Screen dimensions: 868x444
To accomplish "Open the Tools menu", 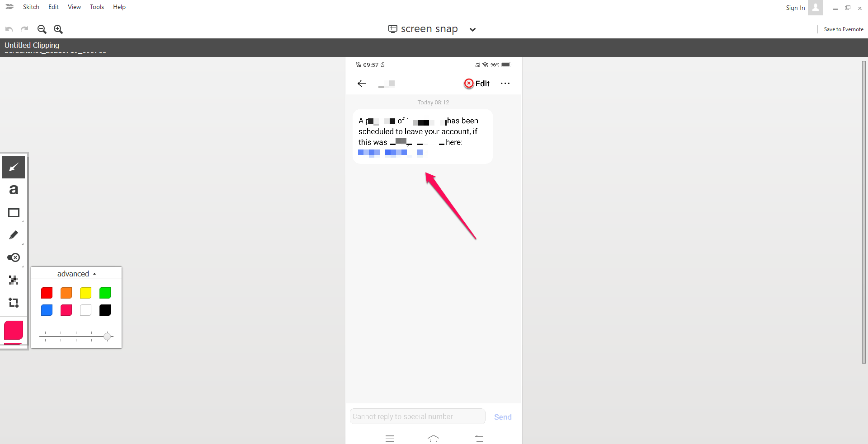I will [97, 7].
